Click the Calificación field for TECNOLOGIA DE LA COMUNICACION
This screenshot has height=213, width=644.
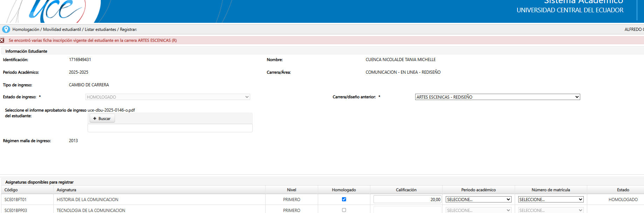tap(407, 210)
